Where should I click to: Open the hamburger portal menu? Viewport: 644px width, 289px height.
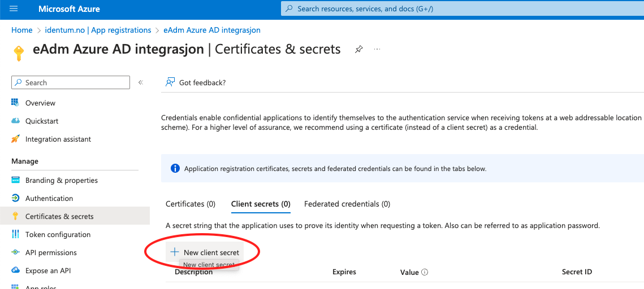tap(14, 8)
